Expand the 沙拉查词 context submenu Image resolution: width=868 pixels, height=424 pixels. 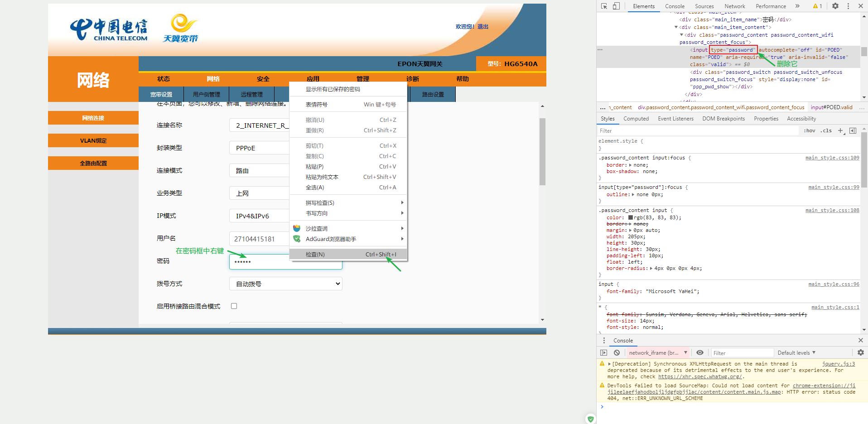[x=348, y=228]
